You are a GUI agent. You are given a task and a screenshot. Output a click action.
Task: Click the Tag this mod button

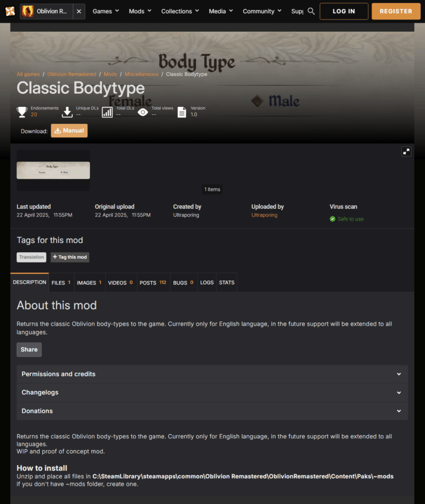70,257
